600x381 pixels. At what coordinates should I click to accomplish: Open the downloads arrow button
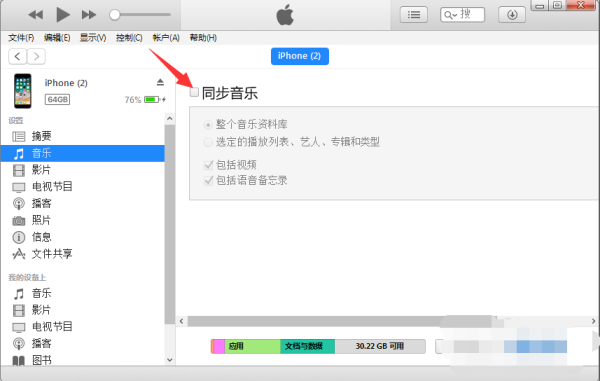(x=512, y=15)
